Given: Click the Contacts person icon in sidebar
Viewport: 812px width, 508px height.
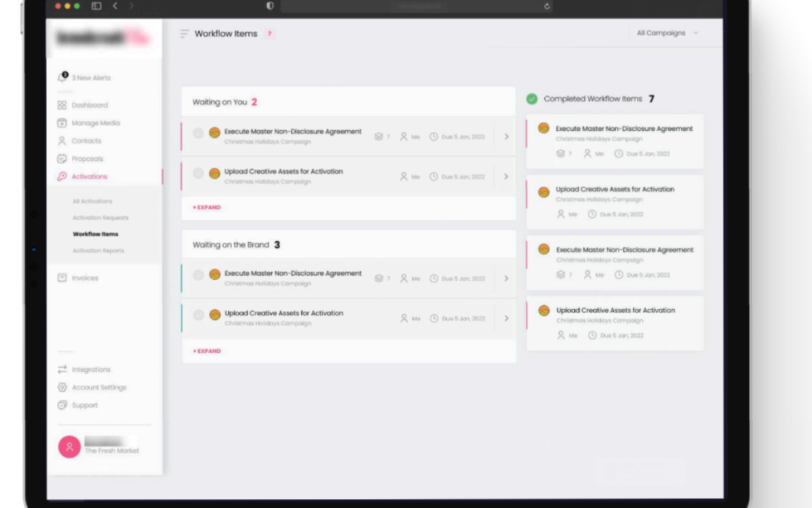Looking at the screenshot, I should (x=62, y=141).
